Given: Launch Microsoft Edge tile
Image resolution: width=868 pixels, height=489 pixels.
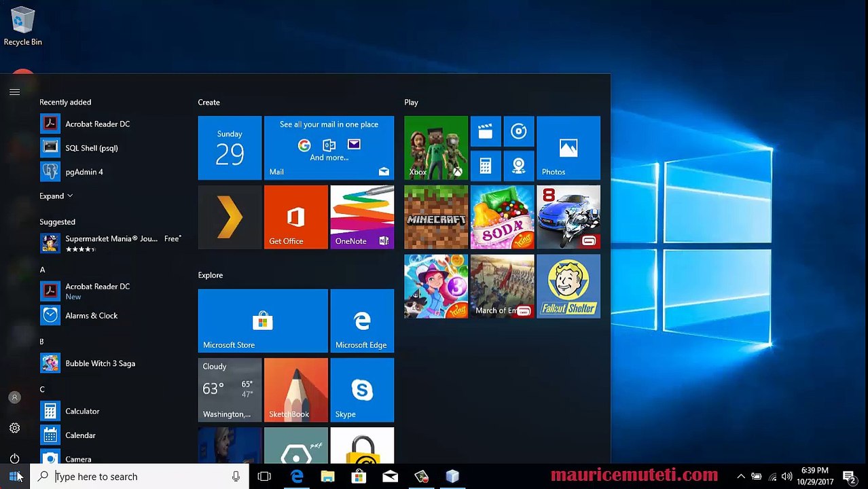Looking at the screenshot, I should tap(361, 321).
